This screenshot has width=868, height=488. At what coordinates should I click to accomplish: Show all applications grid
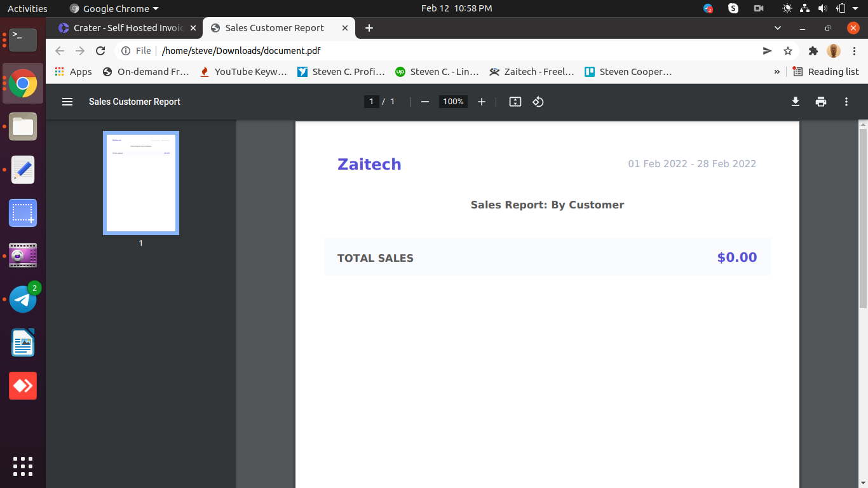[x=23, y=466]
